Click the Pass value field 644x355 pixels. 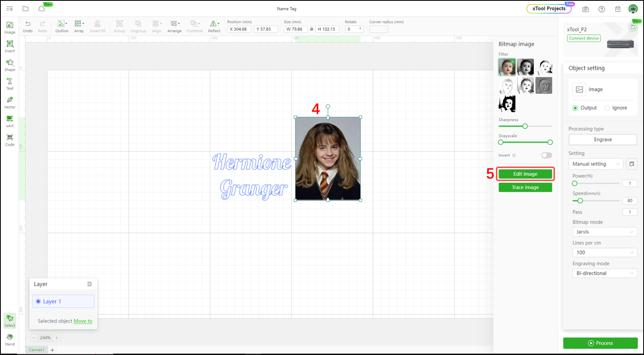point(630,212)
